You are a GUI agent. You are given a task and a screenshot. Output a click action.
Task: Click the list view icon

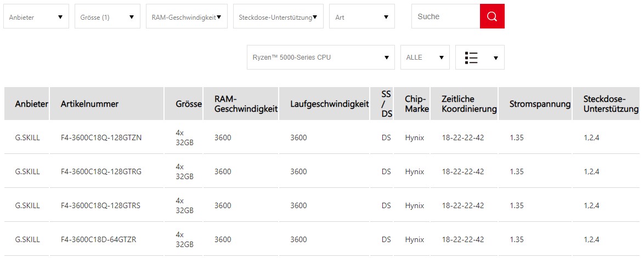(471, 58)
